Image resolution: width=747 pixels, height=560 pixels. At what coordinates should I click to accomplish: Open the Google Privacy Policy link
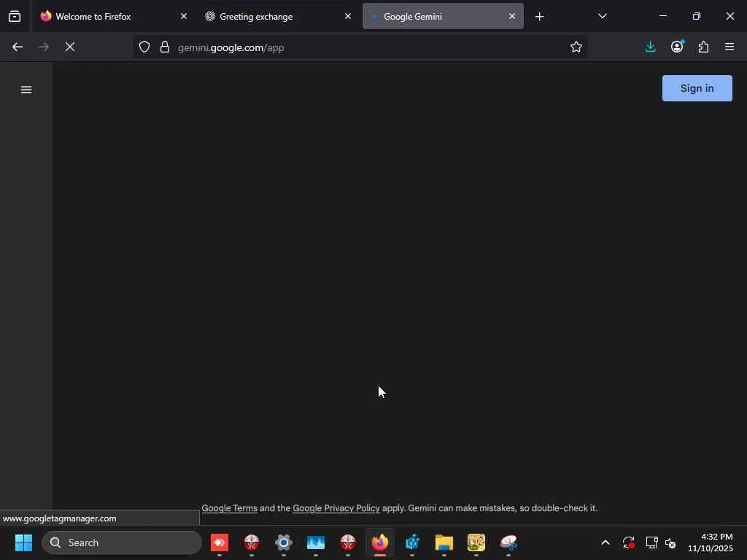click(336, 508)
